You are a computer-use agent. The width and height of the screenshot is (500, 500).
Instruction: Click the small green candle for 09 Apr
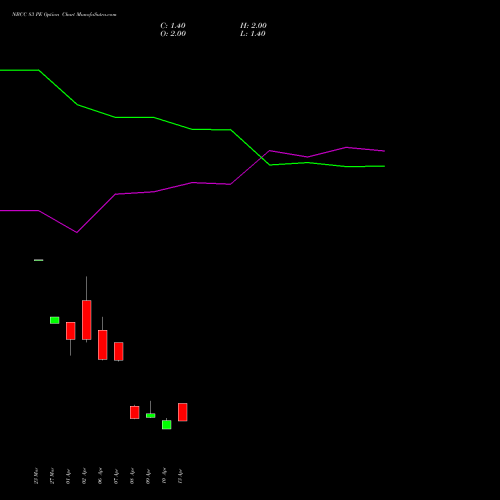pos(151,416)
